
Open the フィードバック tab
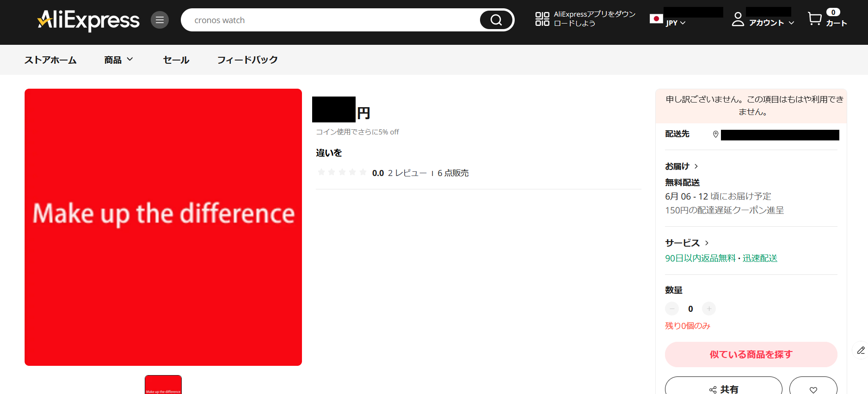click(247, 60)
